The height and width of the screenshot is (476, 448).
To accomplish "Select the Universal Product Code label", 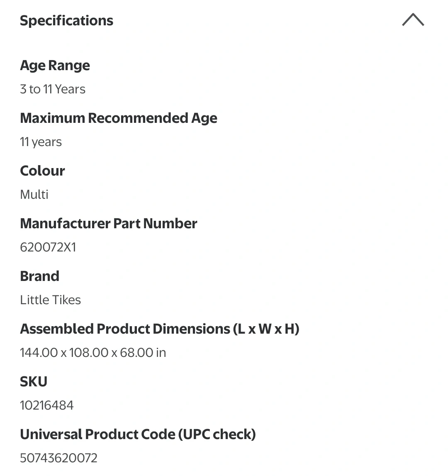I will pyautogui.click(x=97, y=435).
